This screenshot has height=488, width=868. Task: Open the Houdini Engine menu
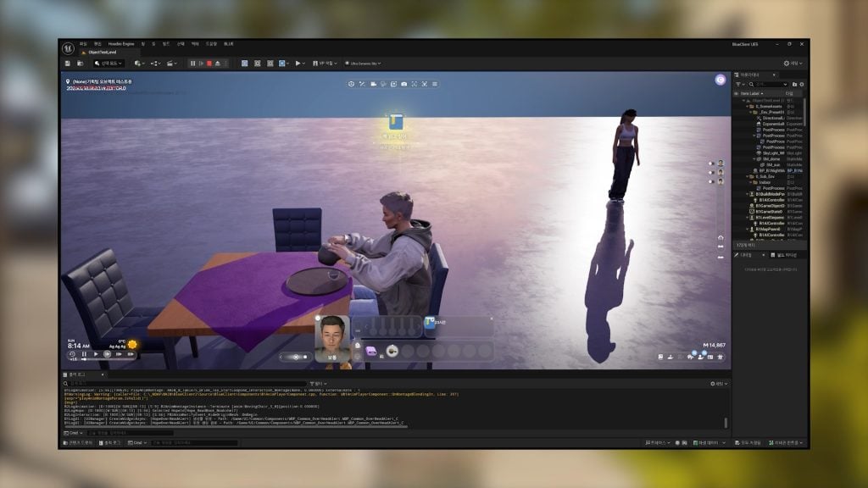[x=121, y=43]
